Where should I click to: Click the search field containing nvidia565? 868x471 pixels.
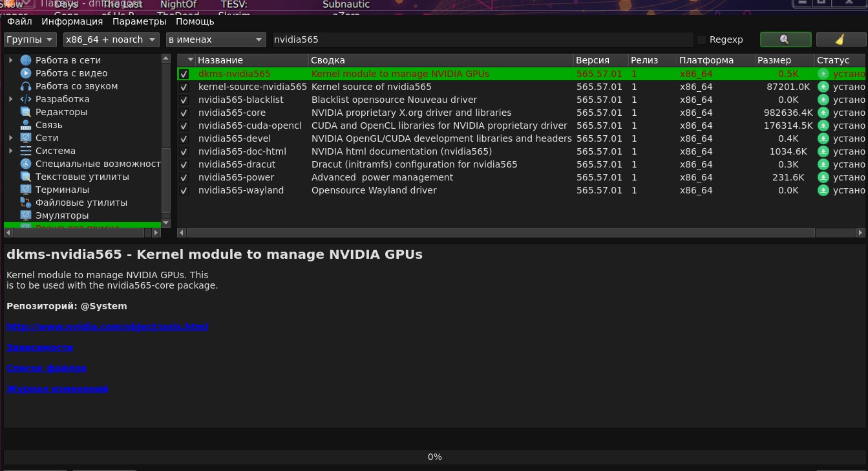coord(482,39)
